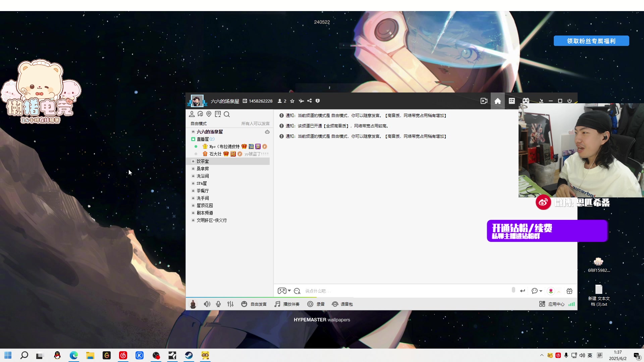Image resolution: width=644 pixels, height=362 pixels.
Task: Go to channel home tab
Action: pos(498,101)
